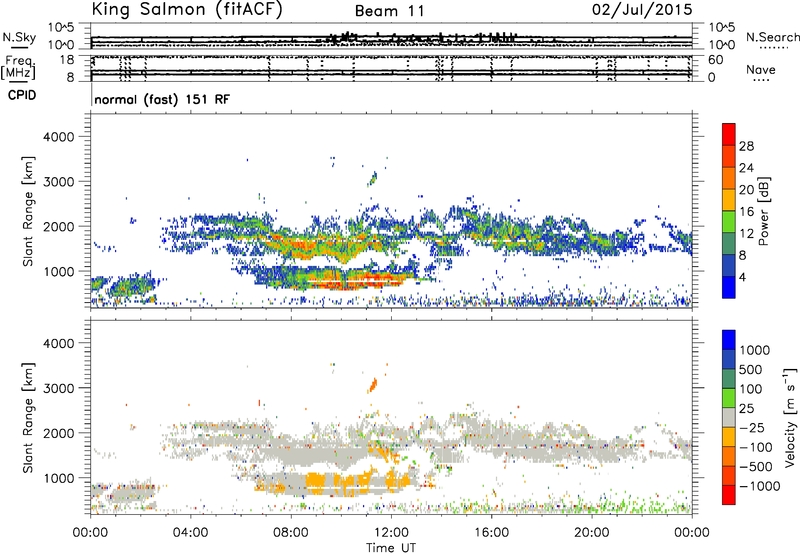800x554 pixels.
Task: Pick the light green segment of the power colorbar
Action: (x=729, y=222)
